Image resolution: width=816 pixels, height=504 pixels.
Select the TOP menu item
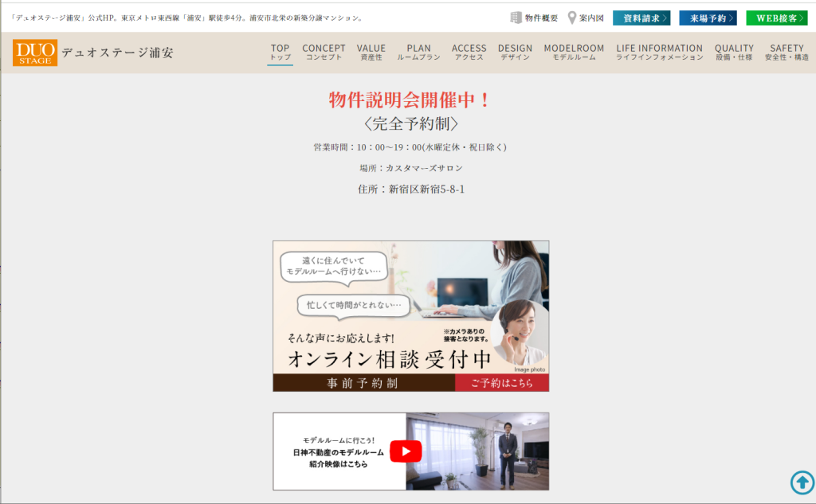[x=280, y=53]
